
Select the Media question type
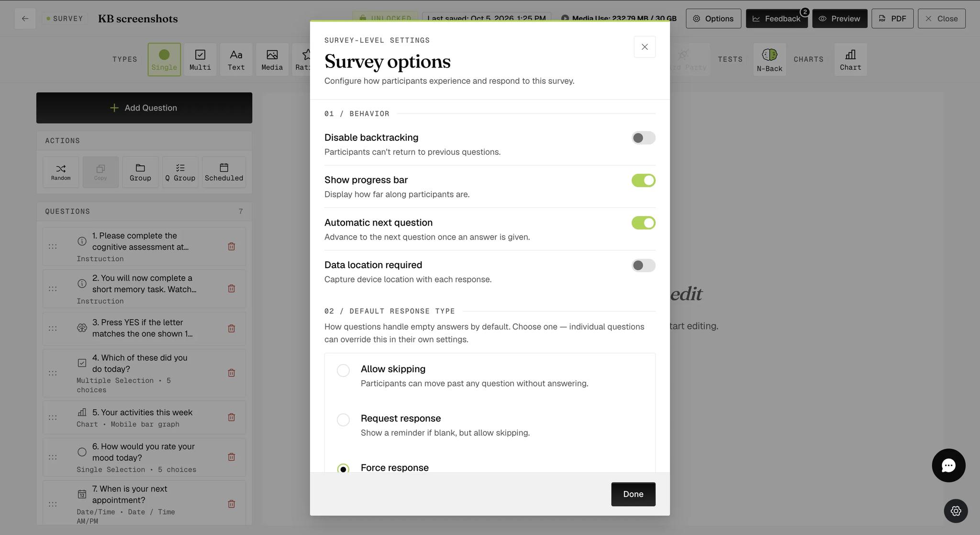[272, 59]
